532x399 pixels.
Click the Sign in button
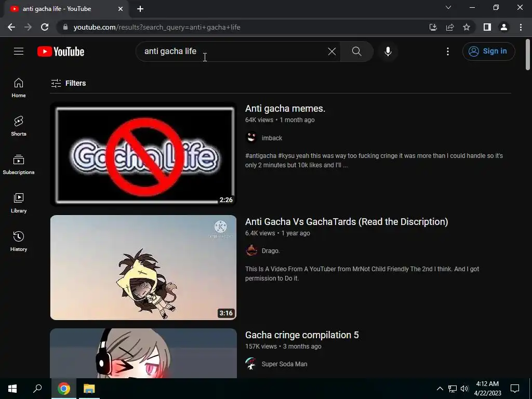click(x=488, y=51)
